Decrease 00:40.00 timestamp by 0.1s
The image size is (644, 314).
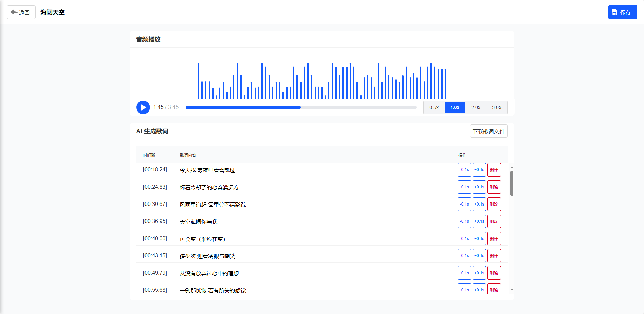[x=464, y=239]
